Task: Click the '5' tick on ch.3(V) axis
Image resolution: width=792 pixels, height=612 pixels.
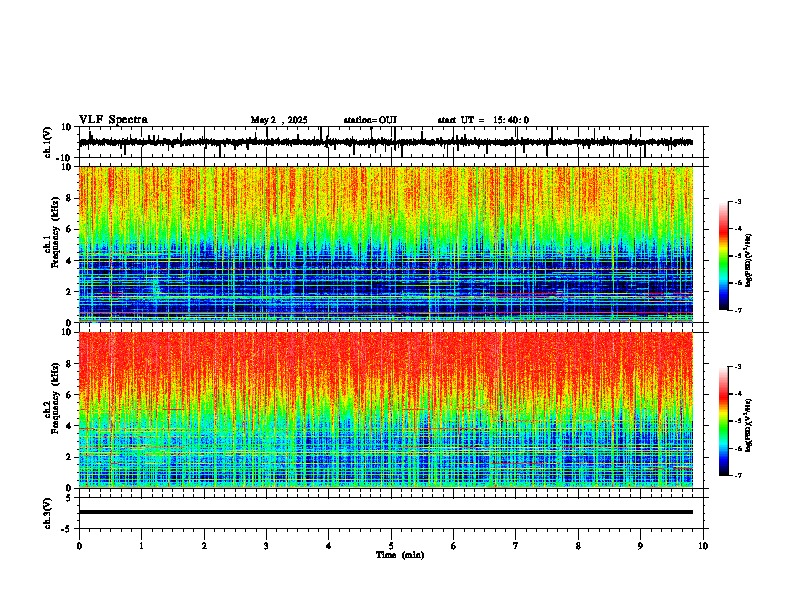Action: [x=69, y=498]
